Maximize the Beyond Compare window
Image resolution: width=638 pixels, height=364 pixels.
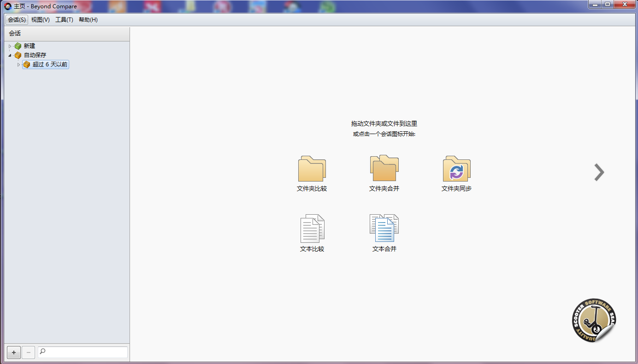coord(608,4)
